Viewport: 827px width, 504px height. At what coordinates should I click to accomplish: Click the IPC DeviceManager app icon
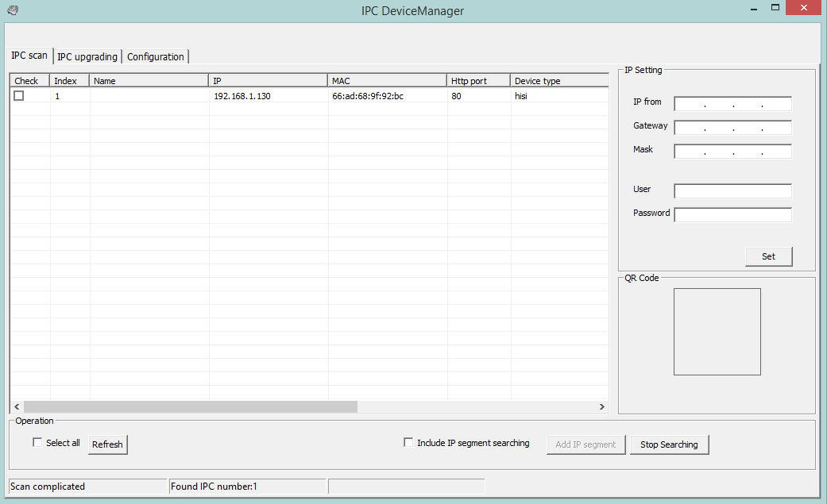pos(12,10)
